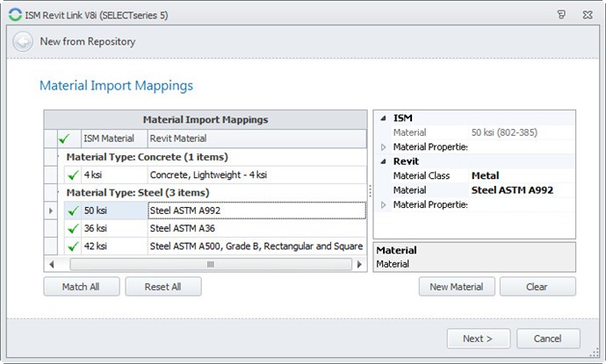Click the horizontal scrollbar left arrow
This screenshot has width=606, height=364.
(52, 264)
